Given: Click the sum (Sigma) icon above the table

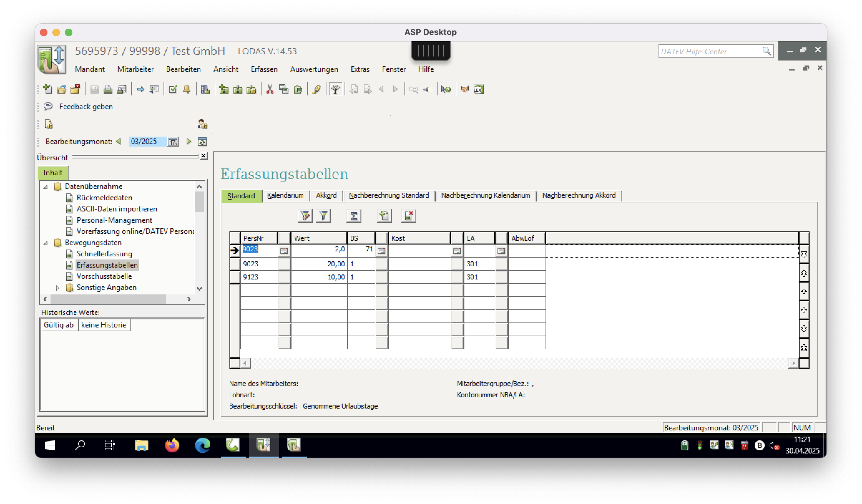Looking at the screenshot, I should pos(353,216).
